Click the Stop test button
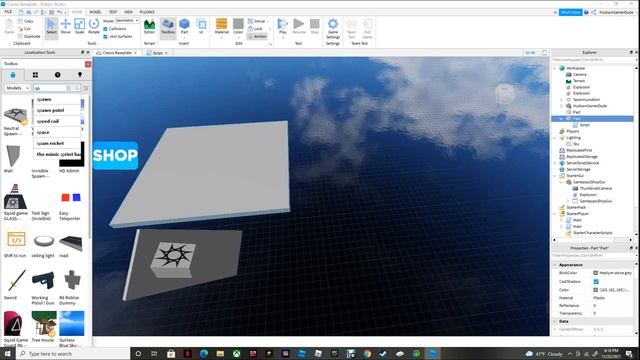 click(x=315, y=27)
